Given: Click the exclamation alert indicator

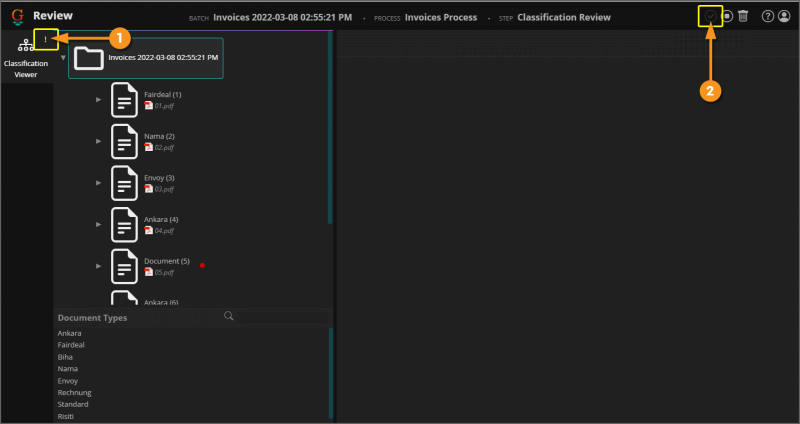Looking at the screenshot, I should [45, 39].
